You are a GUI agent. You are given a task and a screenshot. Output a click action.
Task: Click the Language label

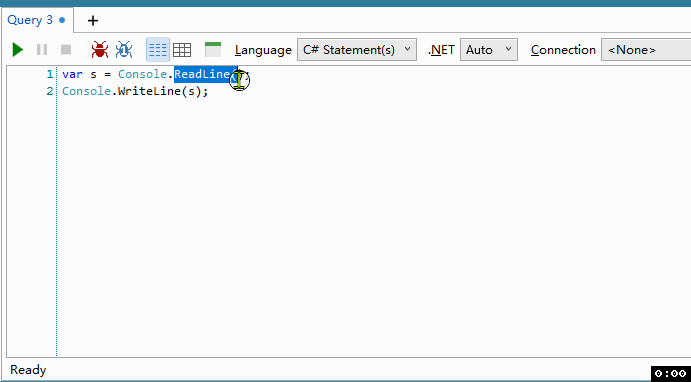click(263, 50)
